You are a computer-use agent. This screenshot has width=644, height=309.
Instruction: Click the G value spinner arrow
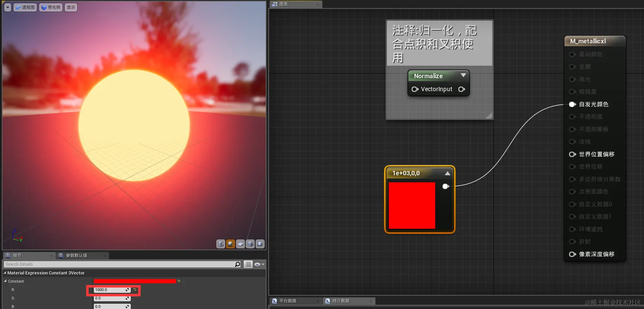coord(127,298)
